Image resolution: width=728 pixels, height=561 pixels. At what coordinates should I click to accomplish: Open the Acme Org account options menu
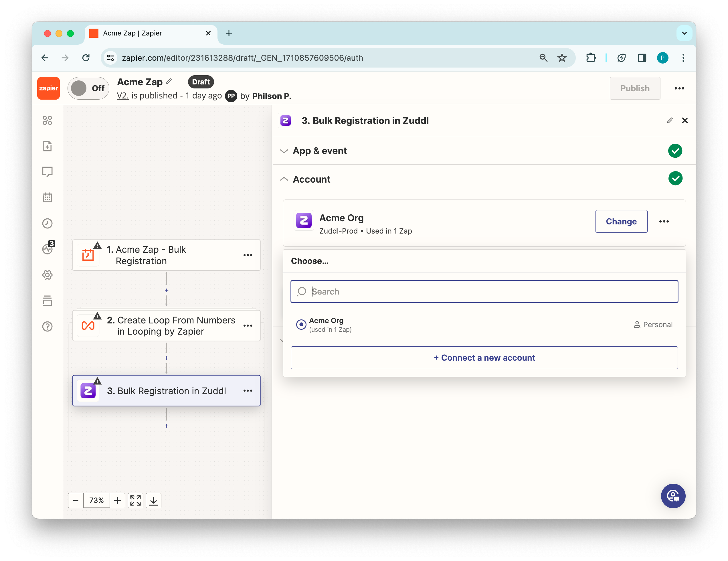pyautogui.click(x=664, y=222)
